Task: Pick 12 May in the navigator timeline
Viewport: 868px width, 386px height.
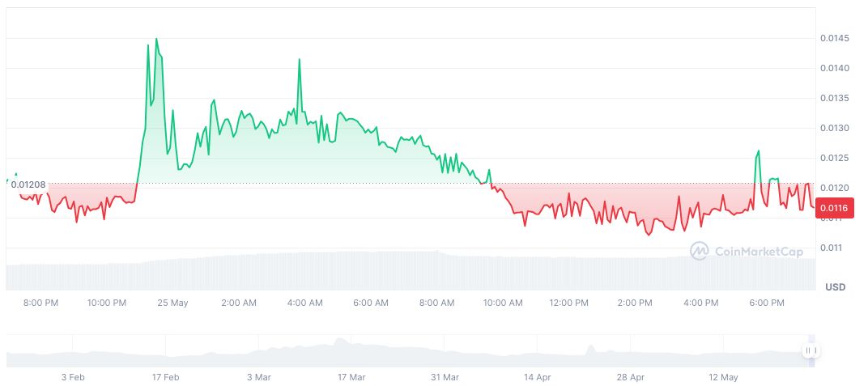Action: [x=723, y=377]
